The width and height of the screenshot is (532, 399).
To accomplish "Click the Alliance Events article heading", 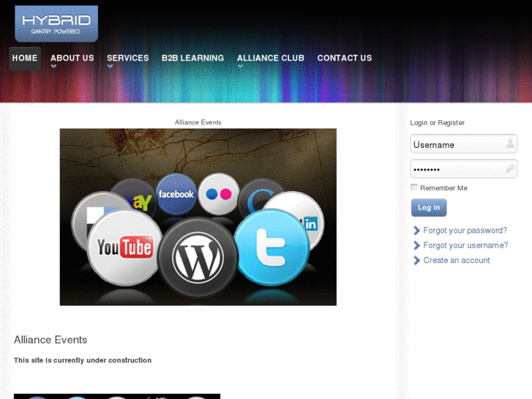I will [x=50, y=340].
